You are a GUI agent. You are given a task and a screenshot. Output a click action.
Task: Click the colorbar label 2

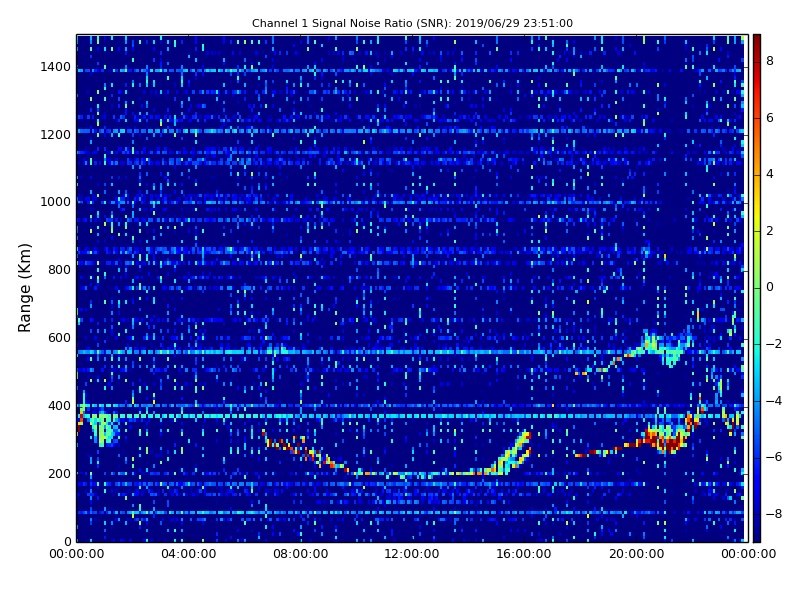(x=770, y=231)
